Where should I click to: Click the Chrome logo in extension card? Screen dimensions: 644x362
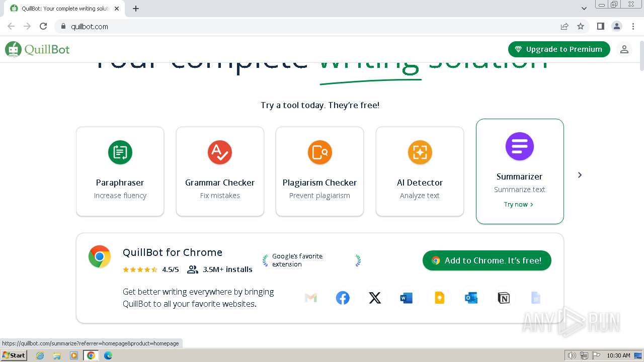100,256
